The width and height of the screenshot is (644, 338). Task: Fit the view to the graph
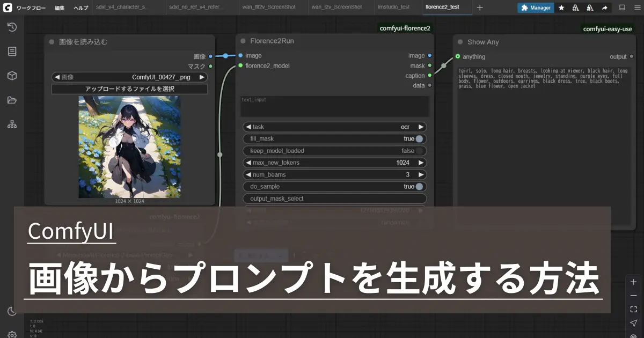tap(634, 309)
